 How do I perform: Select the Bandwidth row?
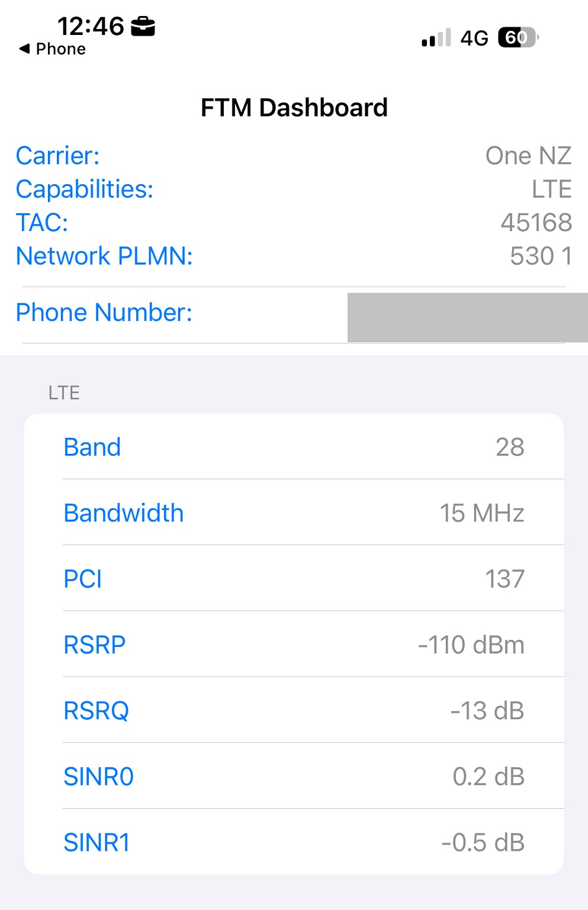point(294,513)
